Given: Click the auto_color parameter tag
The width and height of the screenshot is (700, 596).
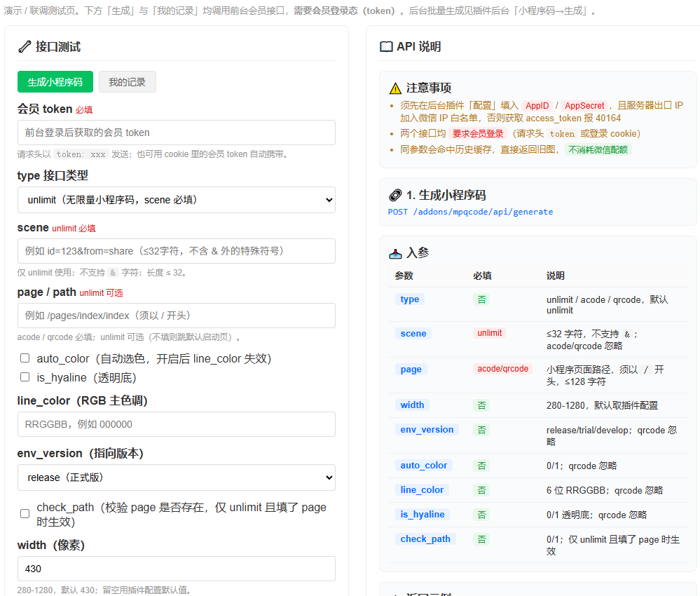Looking at the screenshot, I should coord(424,465).
